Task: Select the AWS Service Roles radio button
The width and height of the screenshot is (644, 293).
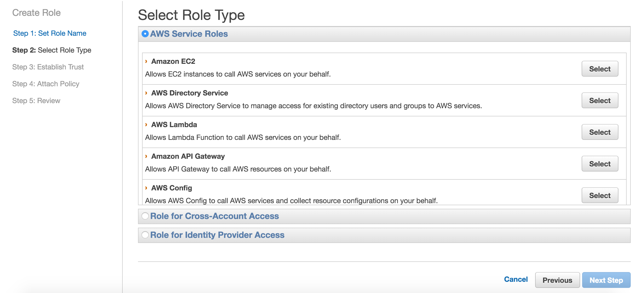Action: click(x=145, y=34)
